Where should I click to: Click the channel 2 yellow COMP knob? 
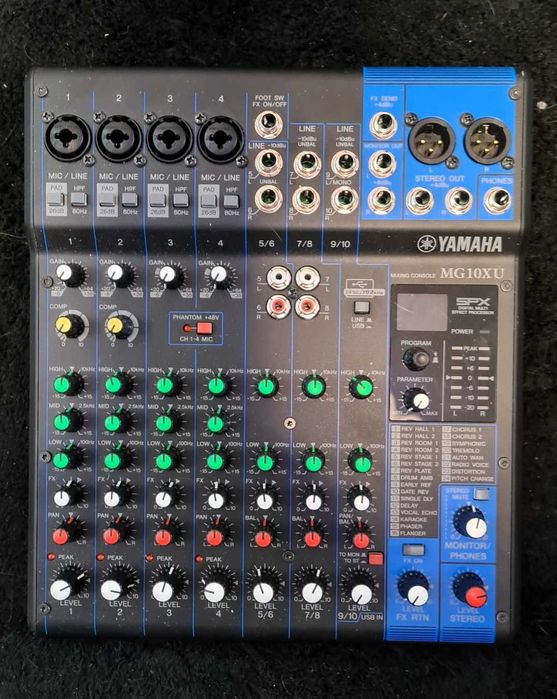coord(121,327)
